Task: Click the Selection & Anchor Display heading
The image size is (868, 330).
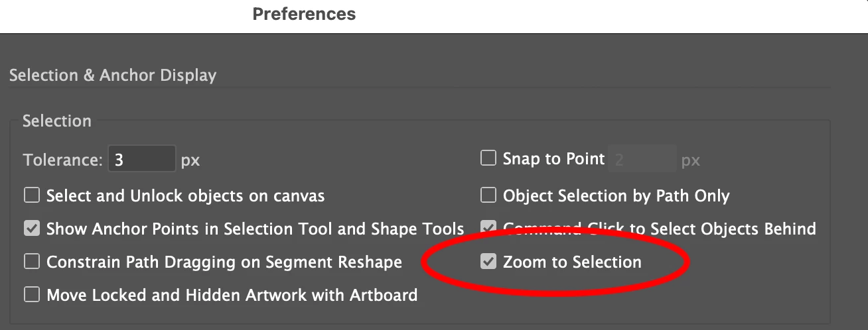Action: click(x=113, y=76)
